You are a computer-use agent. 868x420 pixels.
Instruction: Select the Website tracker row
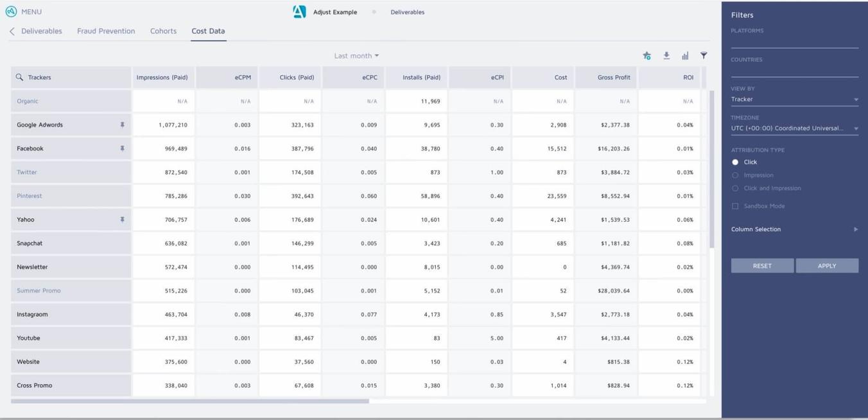tap(71, 362)
